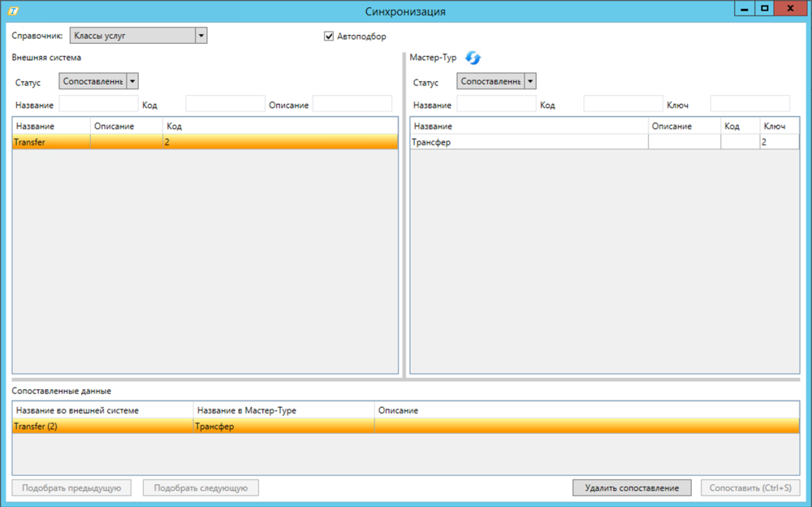Select the Transfer (2) matched data row
This screenshot has width=812, height=507.
coord(101,426)
